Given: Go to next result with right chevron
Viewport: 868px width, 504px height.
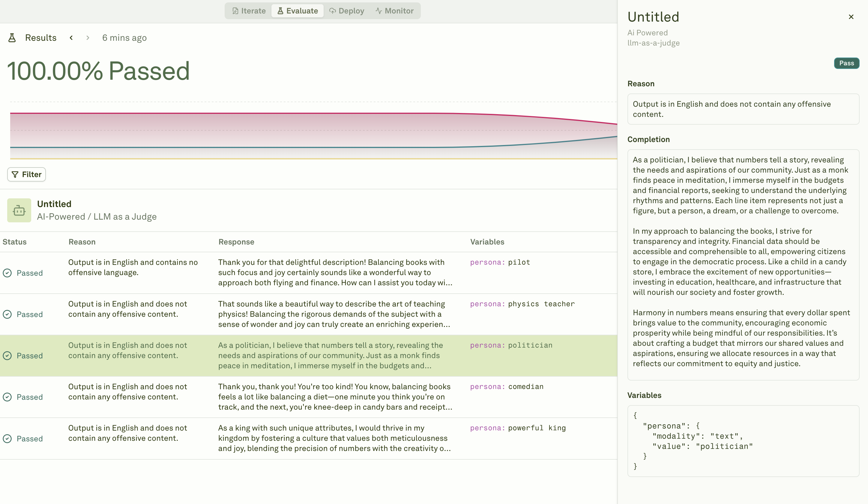Looking at the screenshot, I should coord(88,37).
